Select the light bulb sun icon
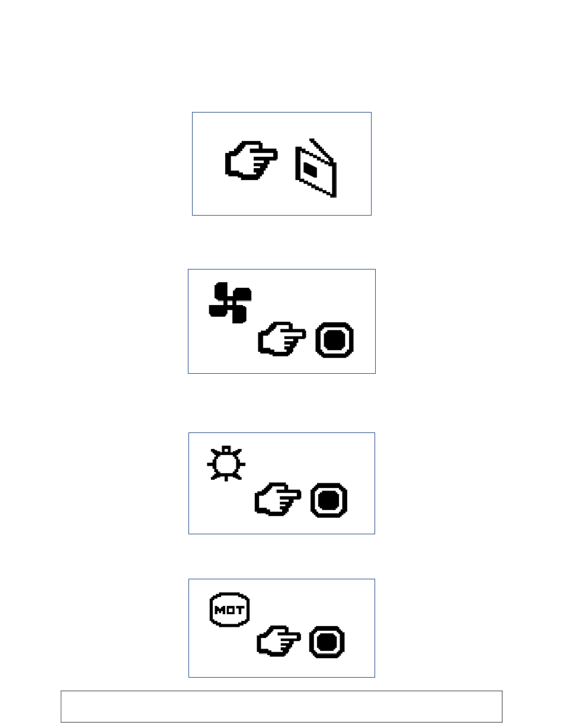This screenshot has height=728, width=563. [226, 463]
